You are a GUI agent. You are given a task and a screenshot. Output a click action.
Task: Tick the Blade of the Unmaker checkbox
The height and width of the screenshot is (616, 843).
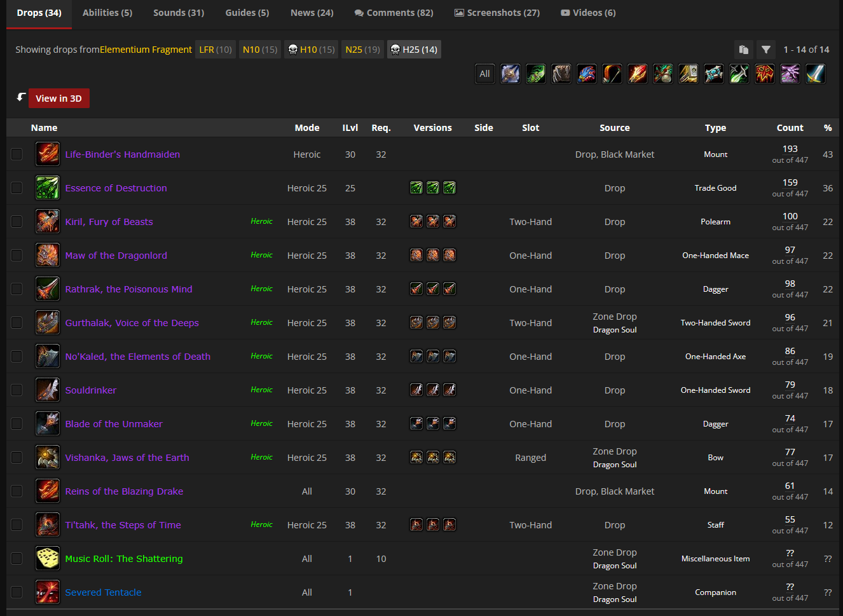pyautogui.click(x=17, y=423)
